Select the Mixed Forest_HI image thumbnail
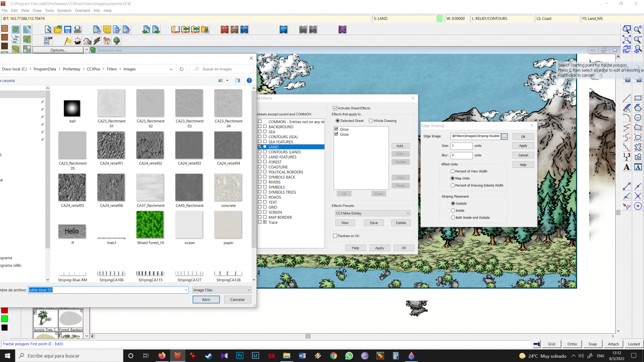 coord(150,225)
